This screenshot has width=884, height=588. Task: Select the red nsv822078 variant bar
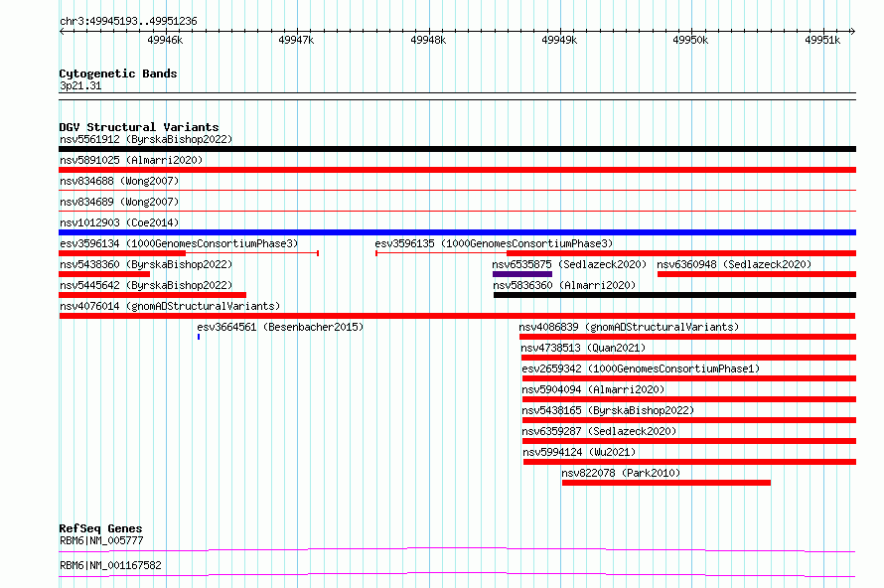click(x=666, y=483)
